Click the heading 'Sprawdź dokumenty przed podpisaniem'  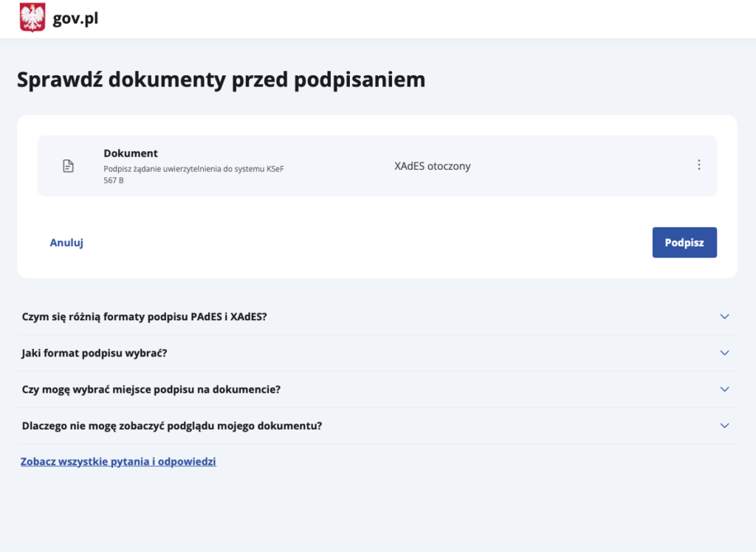(x=220, y=79)
